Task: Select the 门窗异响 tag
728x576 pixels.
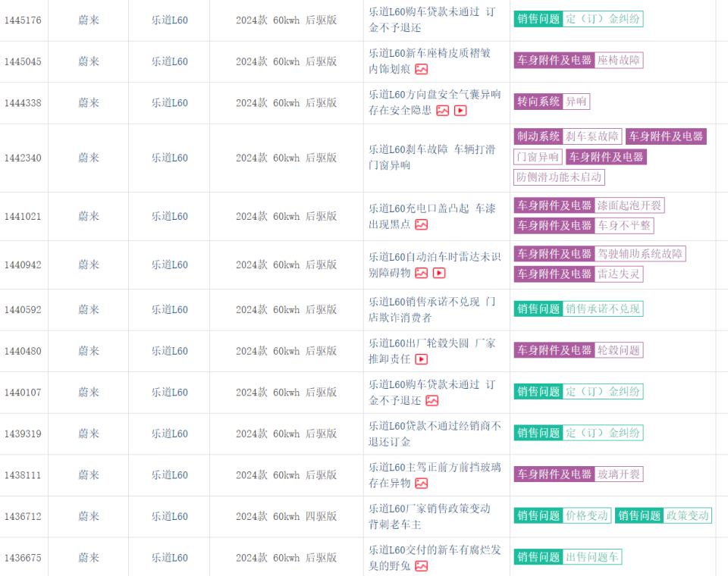Action: point(538,157)
